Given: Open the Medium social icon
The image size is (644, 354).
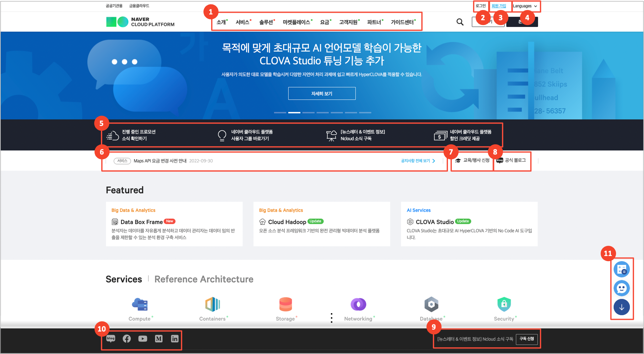Looking at the screenshot, I should [x=159, y=339].
